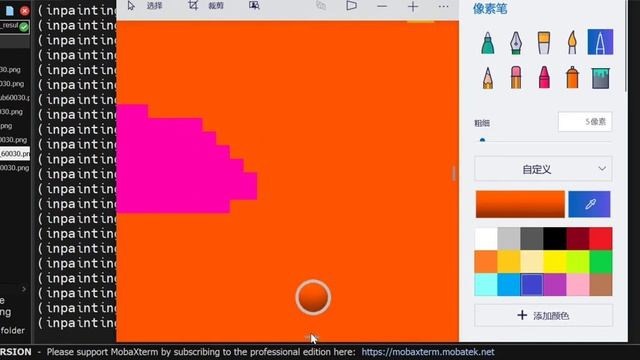Select the green Marker brush
Image resolution: width=640 pixels, height=360 pixels.
click(487, 42)
